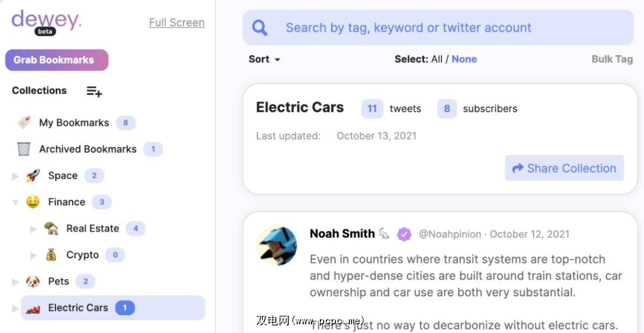Select all tweets with All option

(x=437, y=60)
